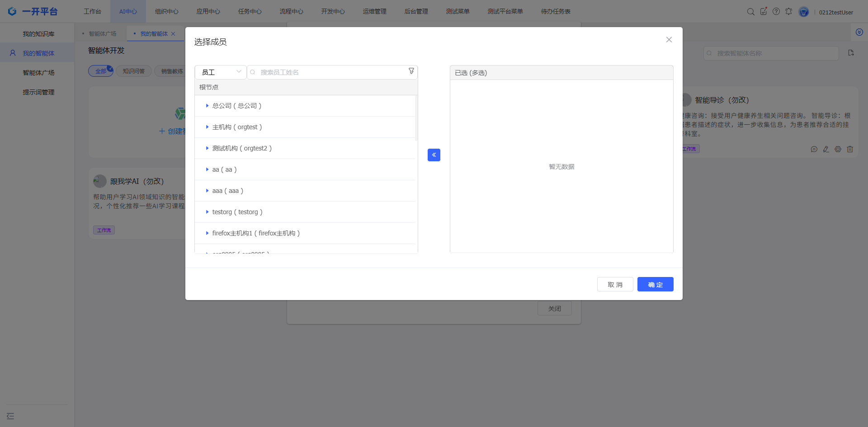Click the 确定 confirm button

click(655, 284)
